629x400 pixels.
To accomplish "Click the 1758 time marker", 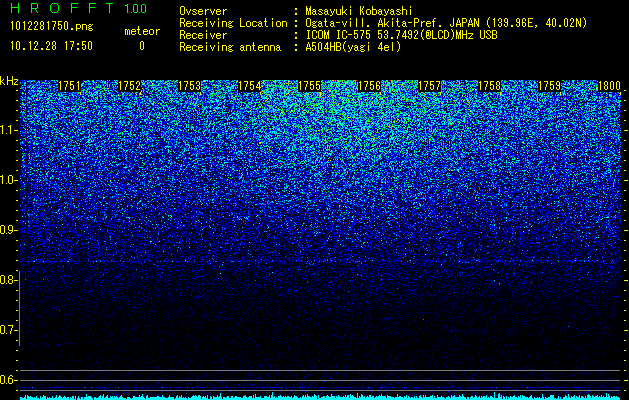I will (489, 86).
